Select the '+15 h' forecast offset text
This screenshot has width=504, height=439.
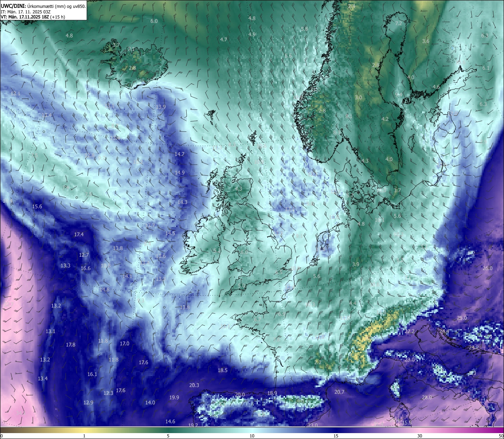pos(57,17)
